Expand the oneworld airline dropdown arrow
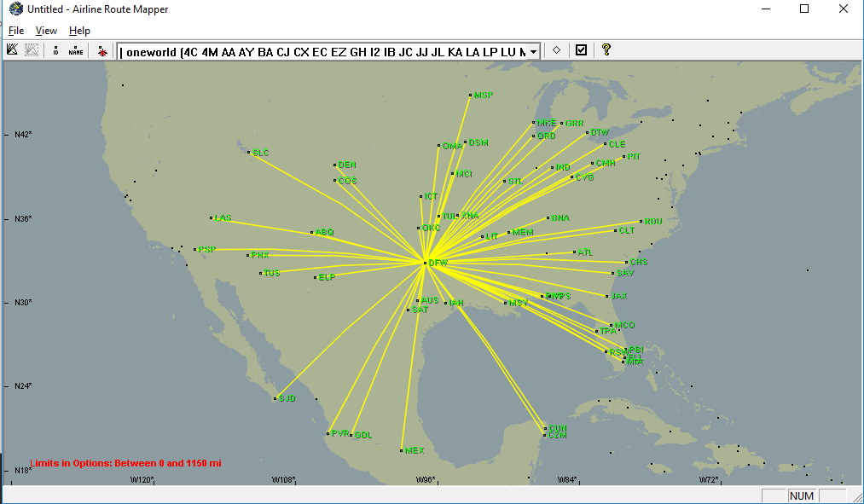 tap(533, 52)
